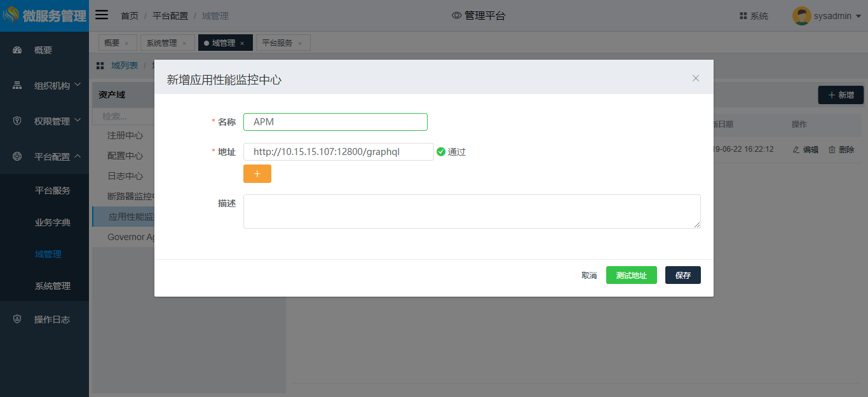Close the 新增应用性能监控中心 dialog with X

(x=696, y=78)
